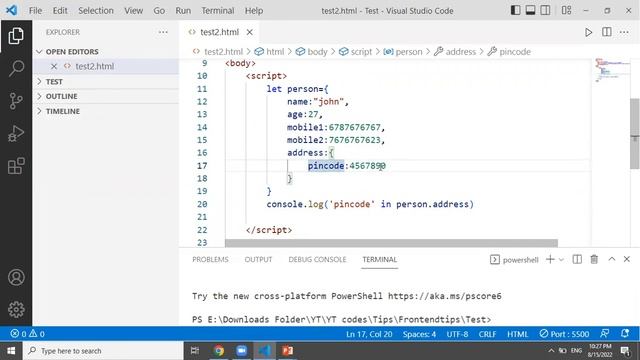Change end of line CRLF setting

pos(487,334)
